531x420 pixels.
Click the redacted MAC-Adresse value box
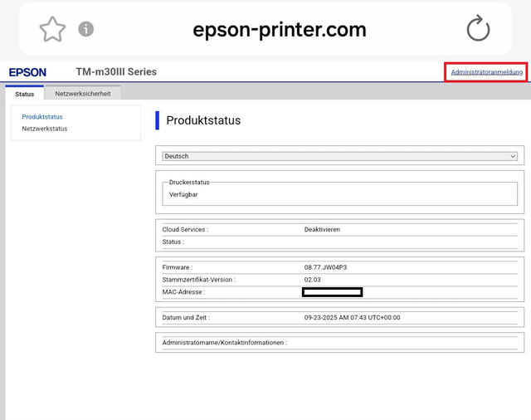coord(332,292)
